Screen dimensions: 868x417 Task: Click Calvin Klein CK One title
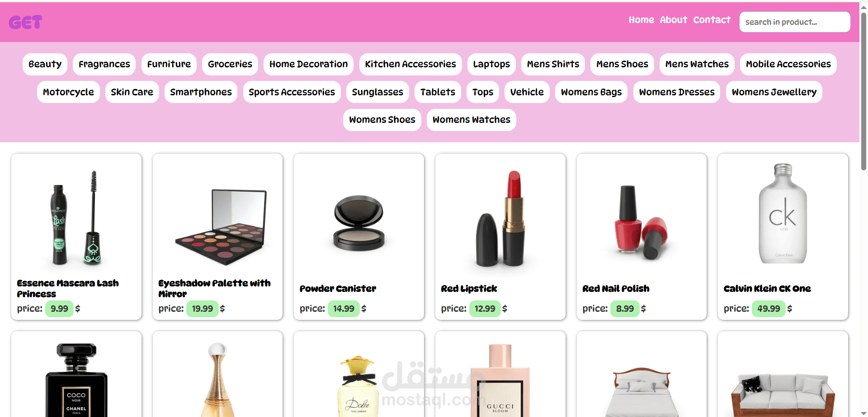coord(767,289)
